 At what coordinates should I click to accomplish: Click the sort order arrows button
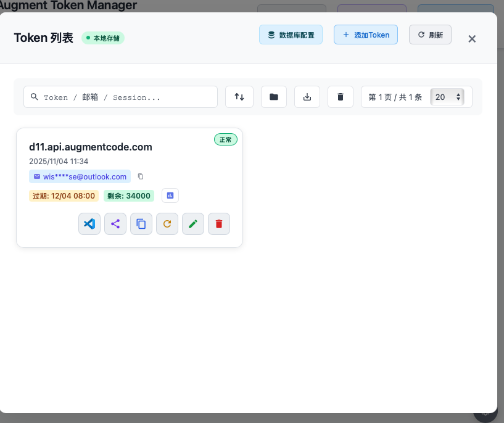point(239,97)
